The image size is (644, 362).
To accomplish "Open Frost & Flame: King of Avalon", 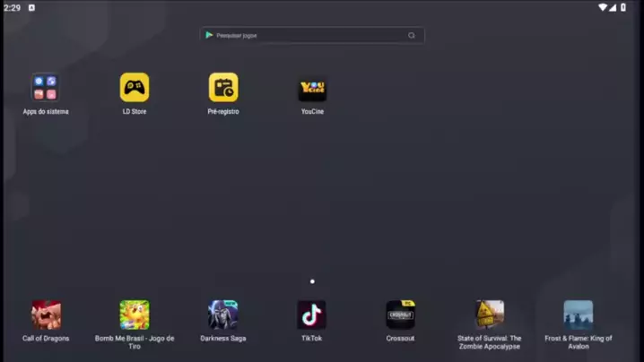I will coord(578,315).
